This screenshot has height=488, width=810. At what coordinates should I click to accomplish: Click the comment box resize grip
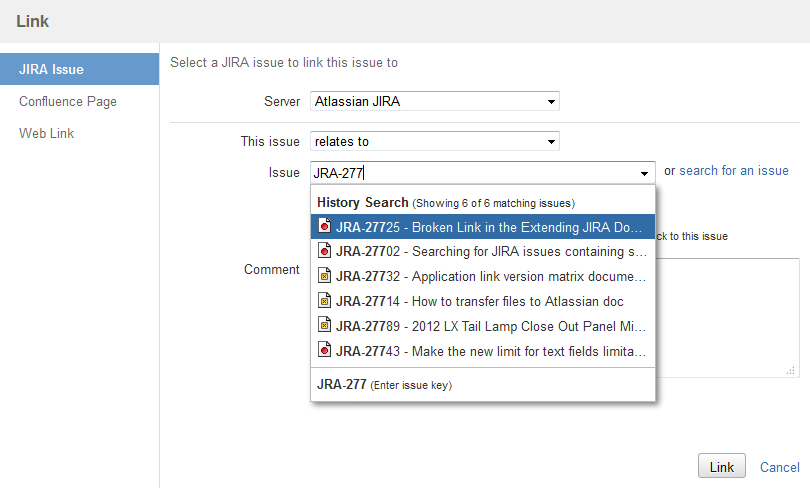pyautogui.click(x=791, y=371)
